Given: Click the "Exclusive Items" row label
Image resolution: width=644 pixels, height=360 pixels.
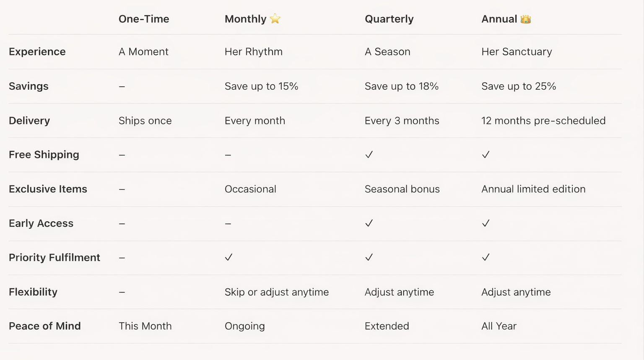Looking at the screenshot, I should [48, 189].
